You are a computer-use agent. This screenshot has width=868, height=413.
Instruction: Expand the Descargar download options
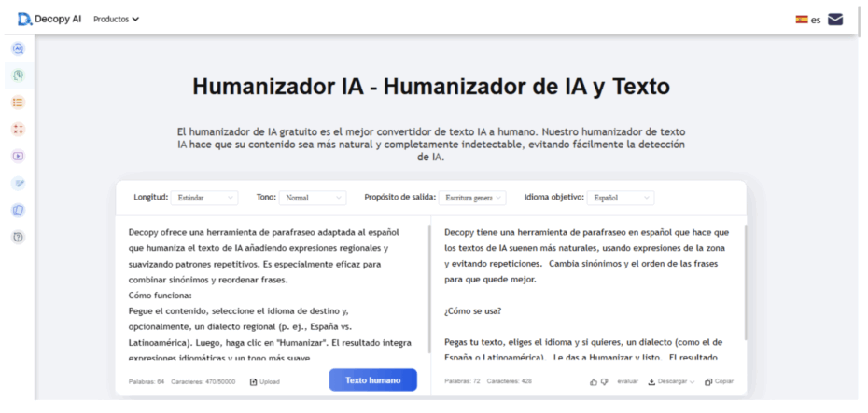click(x=671, y=381)
